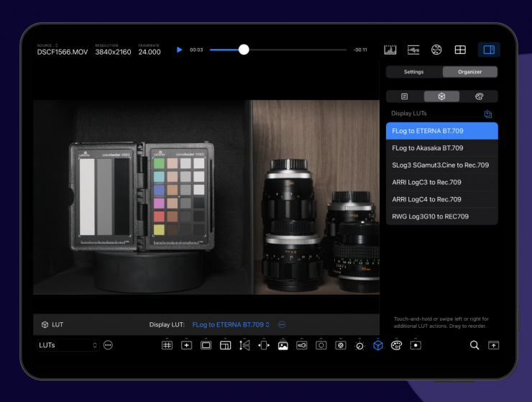Image resolution: width=532 pixels, height=402 pixels.
Task: Enable the grid overlay tool
Action: point(167,345)
